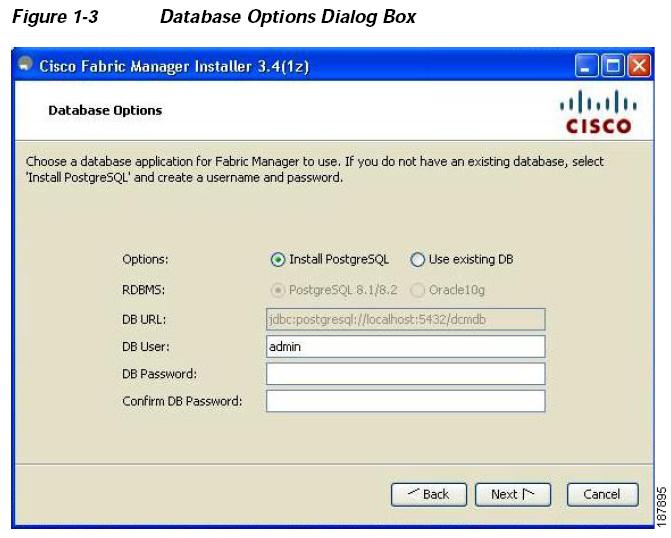
Task: Click into the DB Password field
Action: click(x=406, y=374)
